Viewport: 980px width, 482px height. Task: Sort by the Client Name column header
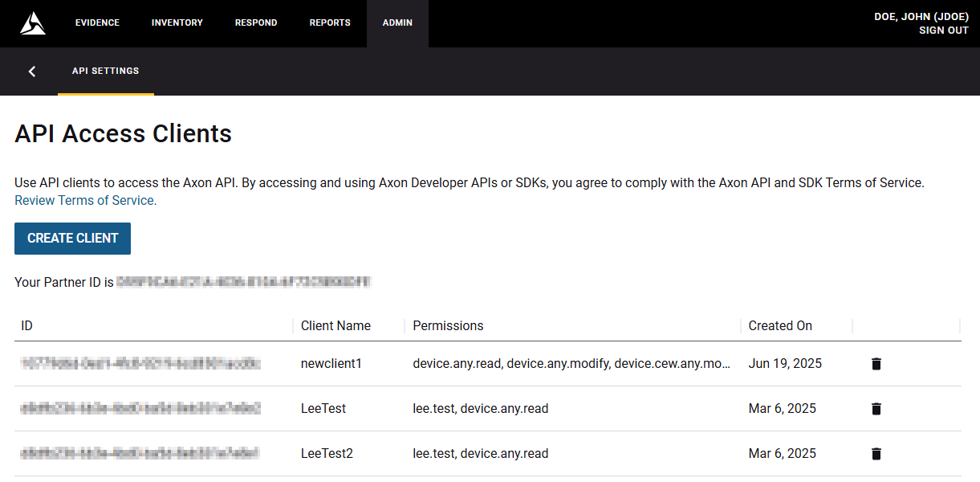point(335,325)
